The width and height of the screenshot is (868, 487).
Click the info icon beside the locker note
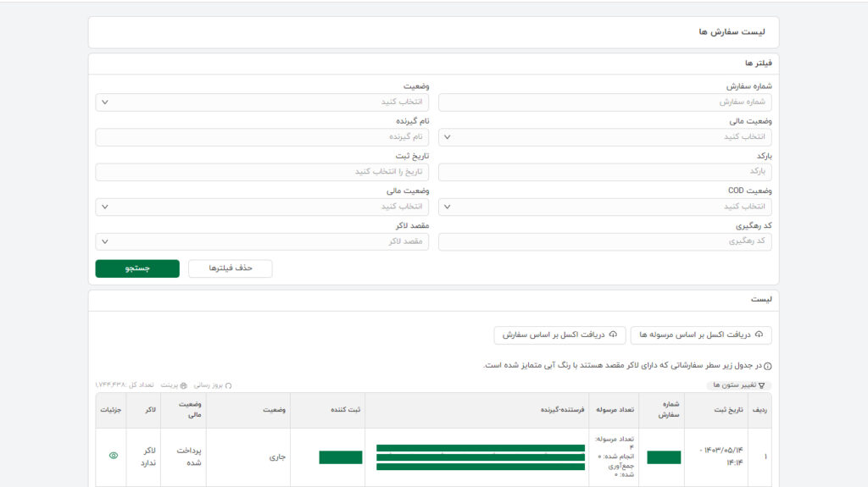click(768, 366)
